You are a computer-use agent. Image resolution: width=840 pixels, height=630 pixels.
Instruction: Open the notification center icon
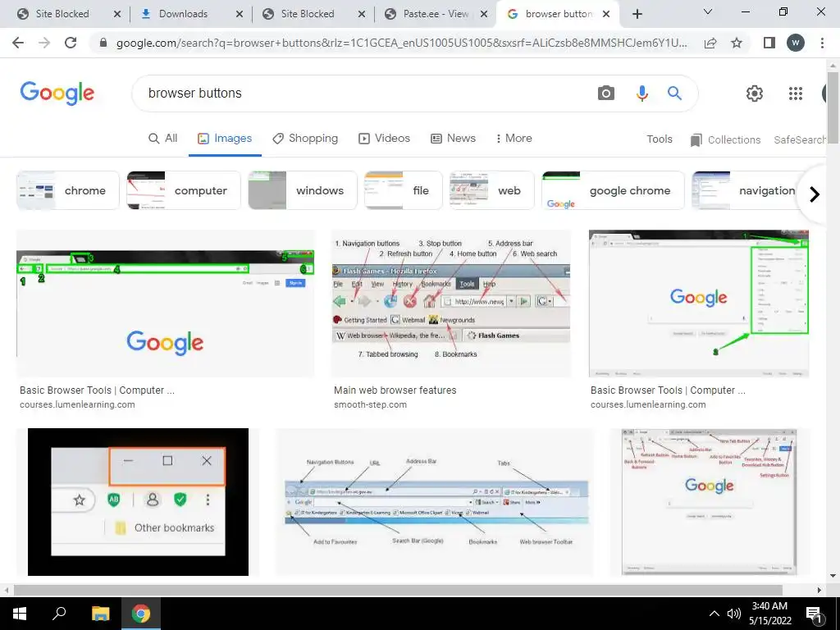(x=814, y=614)
